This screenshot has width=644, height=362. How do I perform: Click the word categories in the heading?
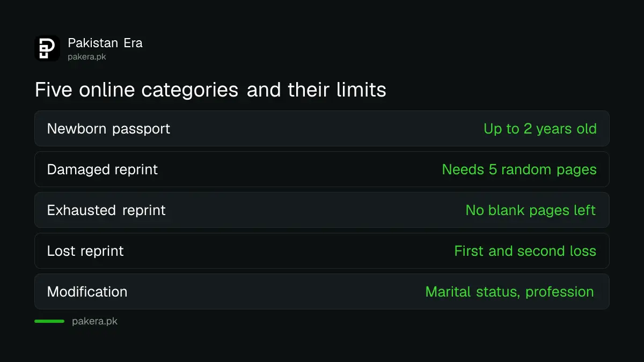pos(190,90)
